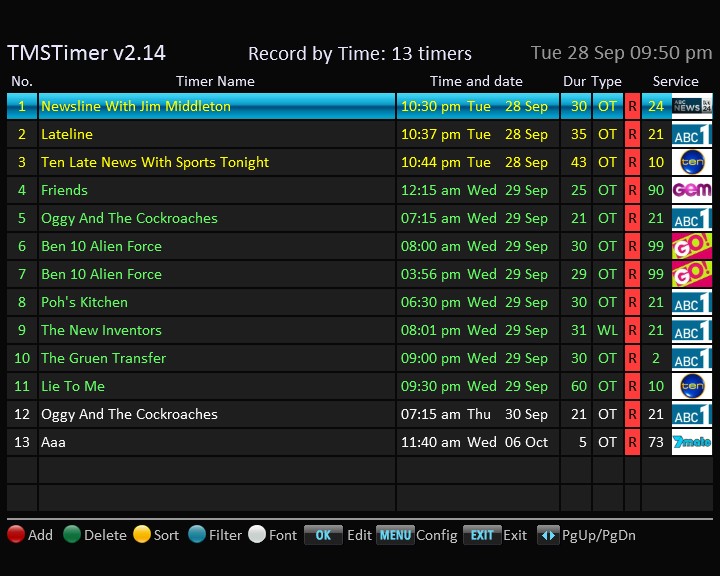
Task: Click the Time and date column header
Action: [476, 81]
